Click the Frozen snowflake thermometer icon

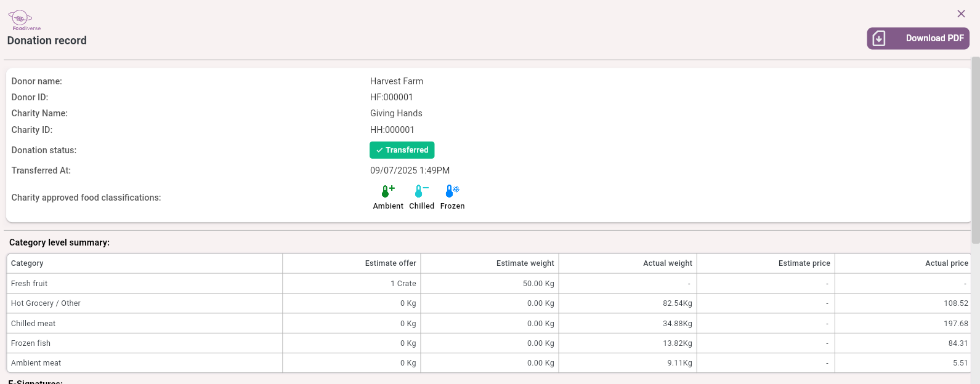click(452, 191)
